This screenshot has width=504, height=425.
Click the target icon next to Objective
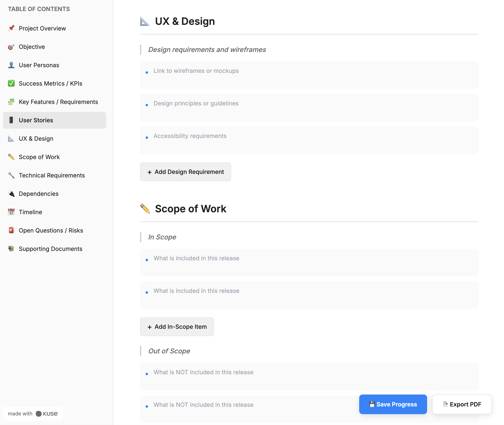(x=11, y=47)
